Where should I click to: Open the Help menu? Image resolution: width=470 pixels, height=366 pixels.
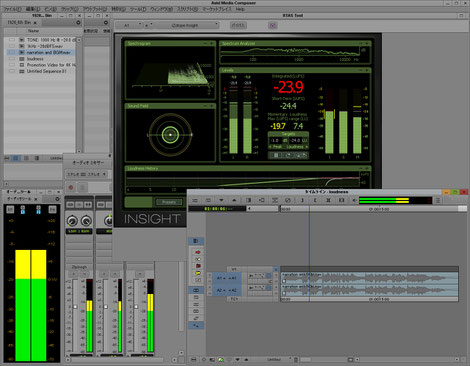(x=240, y=9)
